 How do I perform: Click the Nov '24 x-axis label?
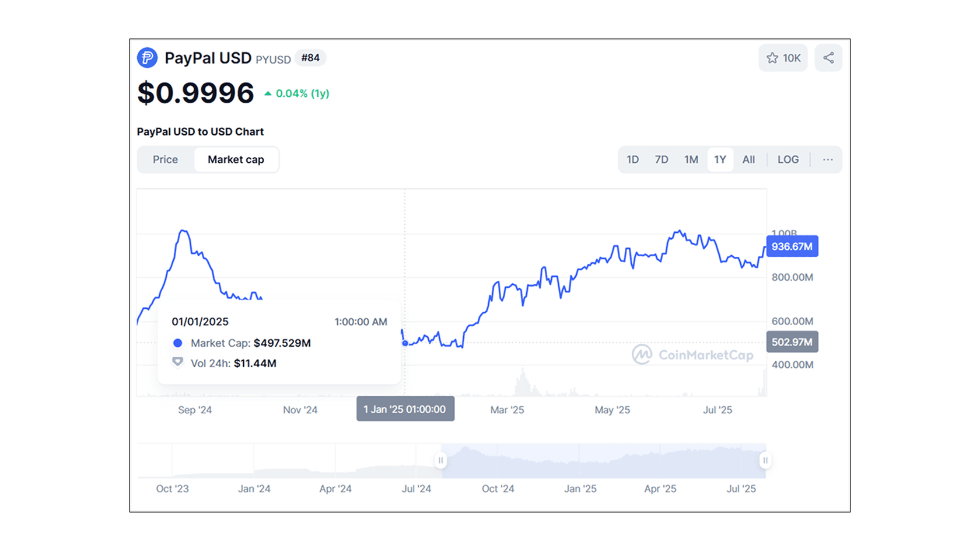pyautogui.click(x=300, y=410)
